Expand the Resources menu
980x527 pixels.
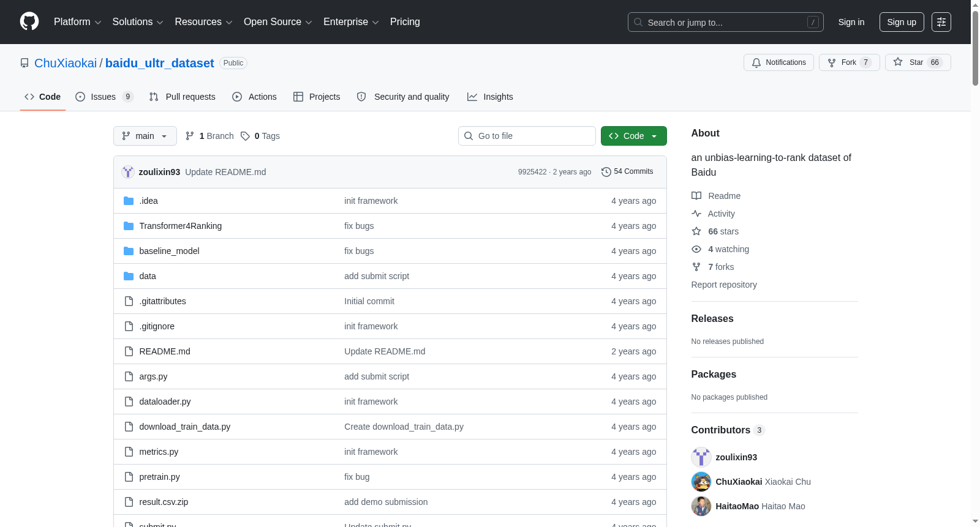(x=203, y=22)
